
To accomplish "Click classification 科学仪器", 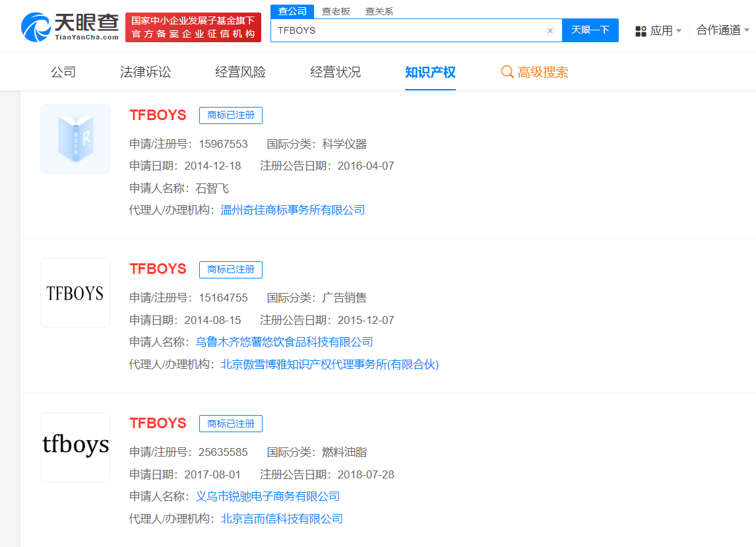I will coord(344,145).
